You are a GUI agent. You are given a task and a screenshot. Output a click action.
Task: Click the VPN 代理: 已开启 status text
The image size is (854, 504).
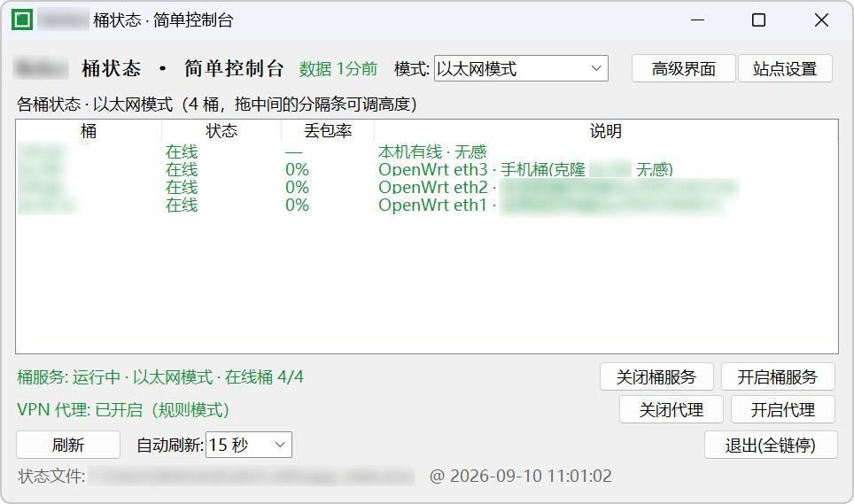tap(123, 409)
